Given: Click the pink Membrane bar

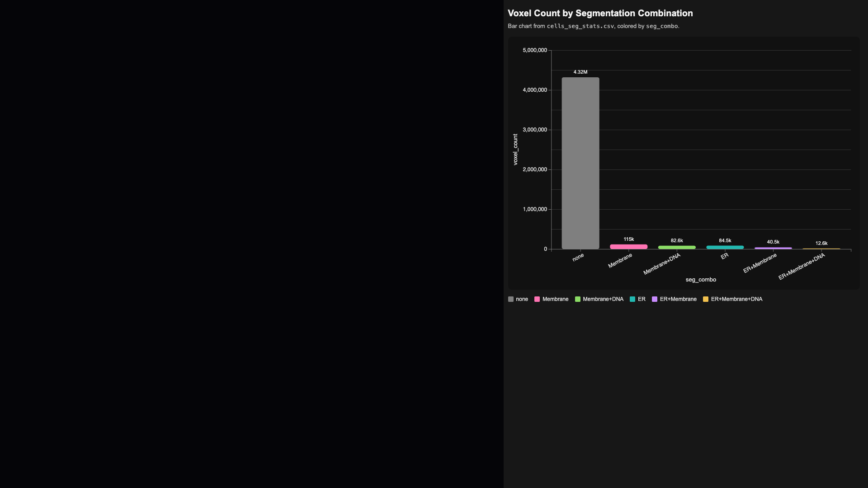Looking at the screenshot, I should coord(629,247).
